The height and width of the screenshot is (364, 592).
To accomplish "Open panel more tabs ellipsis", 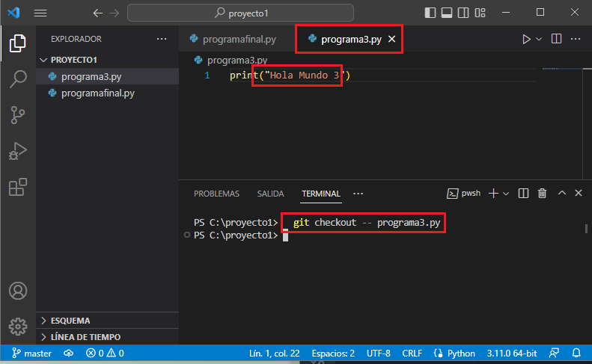I will click(358, 194).
